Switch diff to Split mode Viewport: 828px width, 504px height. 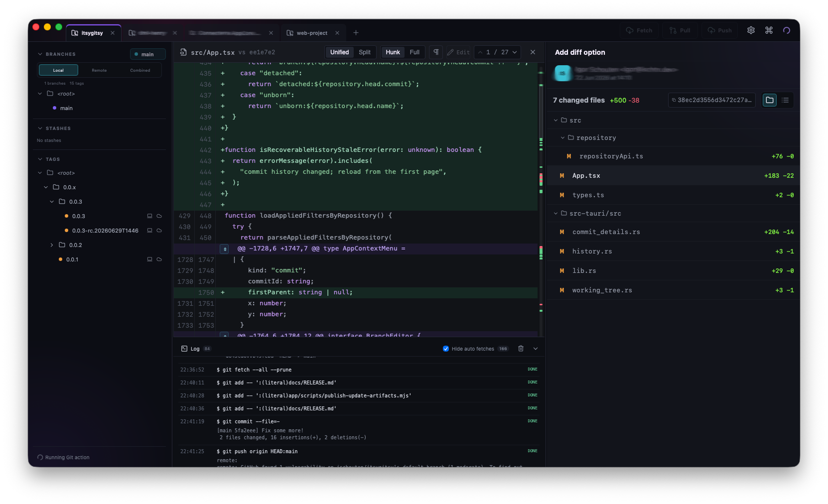pyautogui.click(x=365, y=52)
